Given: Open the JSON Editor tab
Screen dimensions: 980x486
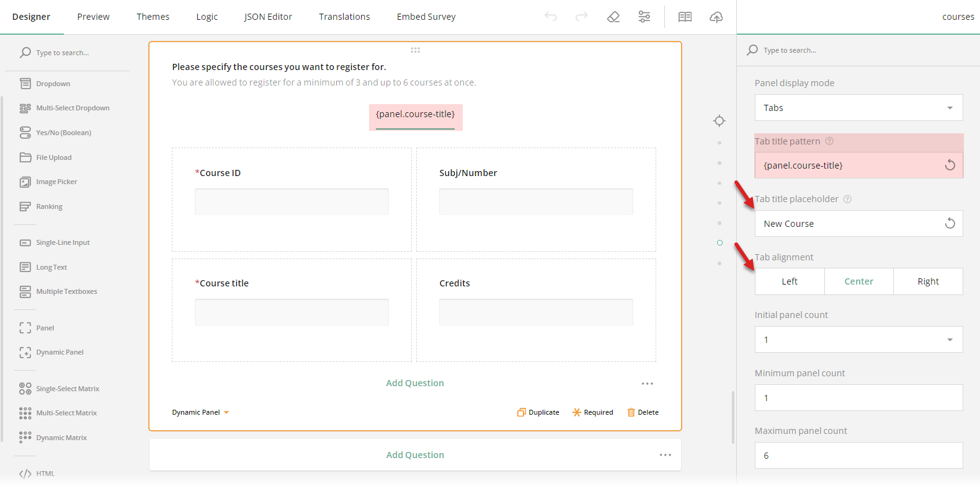Looking at the screenshot, I should point(268,17).
